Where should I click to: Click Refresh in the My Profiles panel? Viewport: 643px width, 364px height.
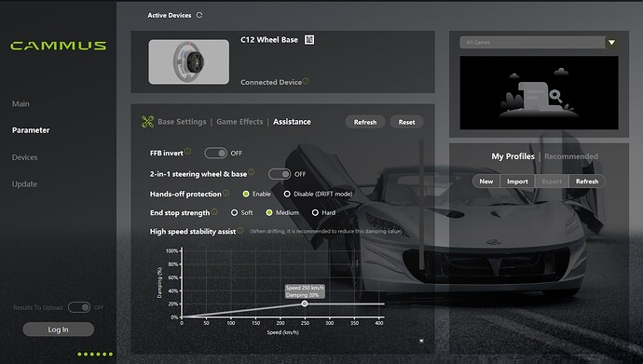pyautogui.click(x=587, y=182)
